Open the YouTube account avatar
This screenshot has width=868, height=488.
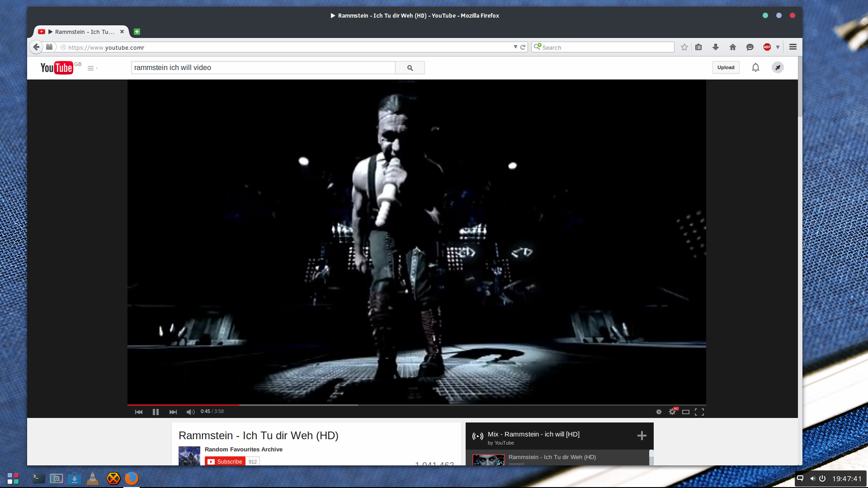(778, 67)
